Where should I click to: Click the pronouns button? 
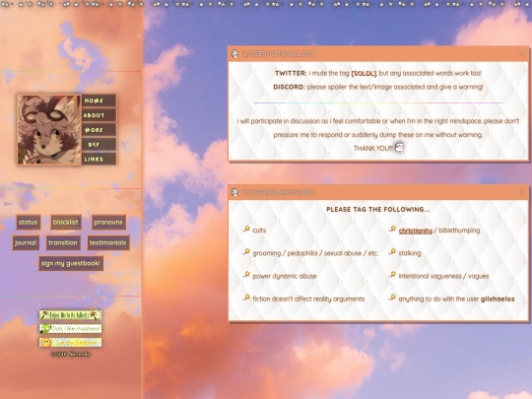tap(108, 223)
